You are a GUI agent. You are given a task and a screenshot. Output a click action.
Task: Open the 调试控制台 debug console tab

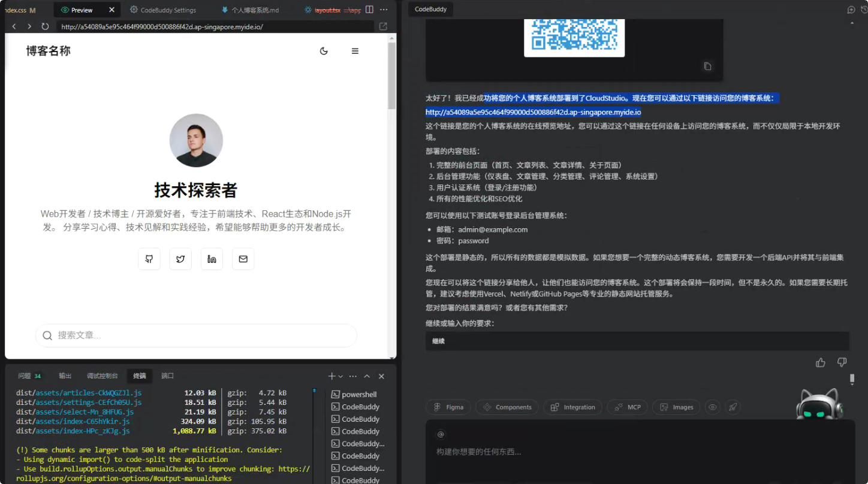(x=102, y=376)
